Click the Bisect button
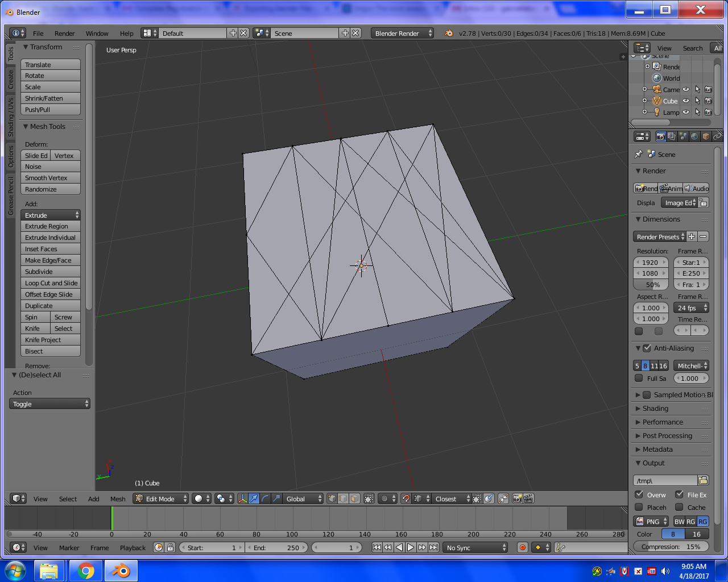 tap(51, 351)
